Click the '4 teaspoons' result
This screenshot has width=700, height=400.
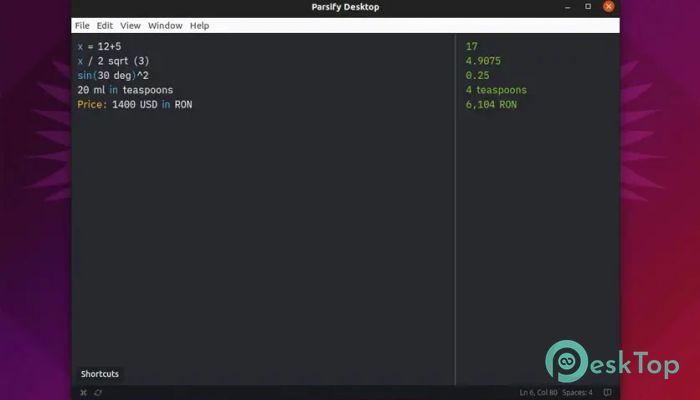496,90
